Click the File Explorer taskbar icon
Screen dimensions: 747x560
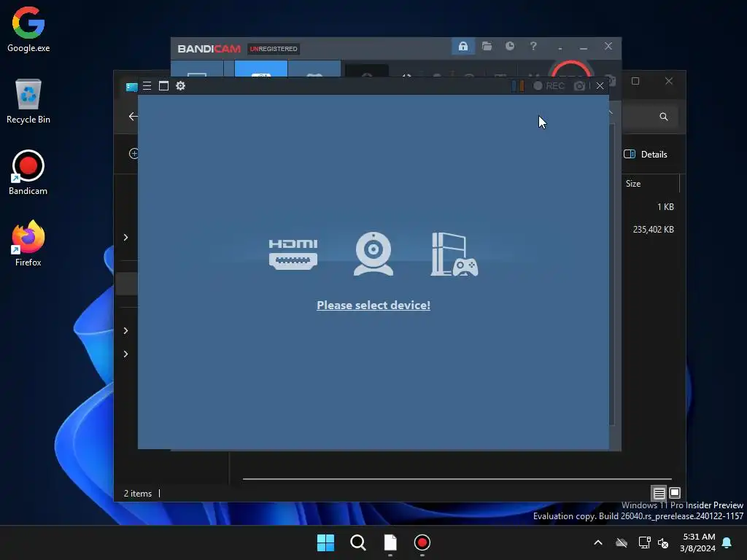tap(390, 542)
